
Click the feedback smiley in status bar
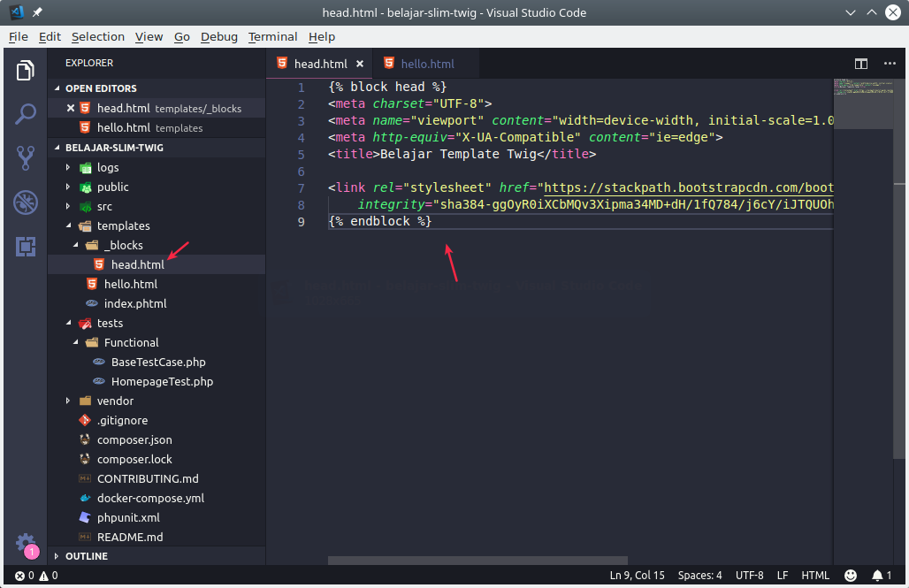tap(850, 575)
